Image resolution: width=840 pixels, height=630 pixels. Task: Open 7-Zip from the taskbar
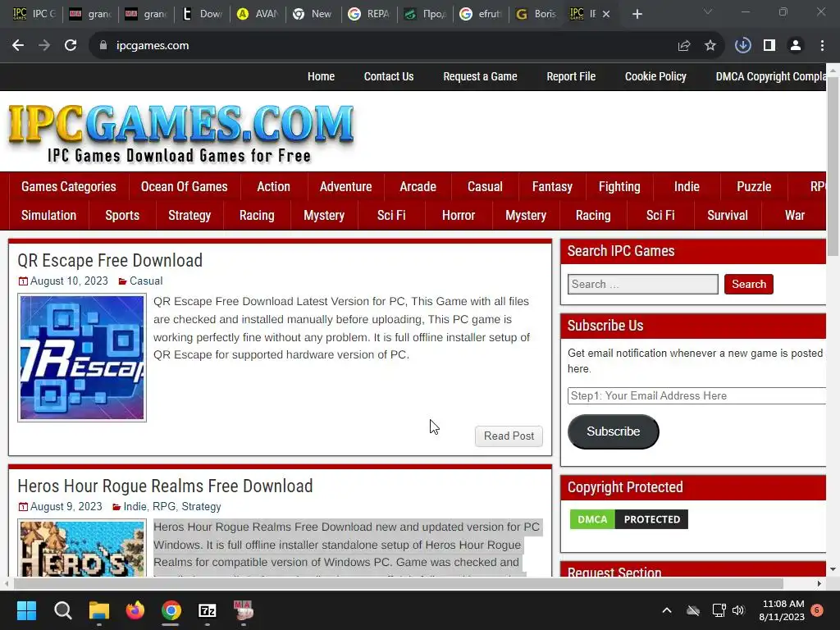tap(208, 610)
